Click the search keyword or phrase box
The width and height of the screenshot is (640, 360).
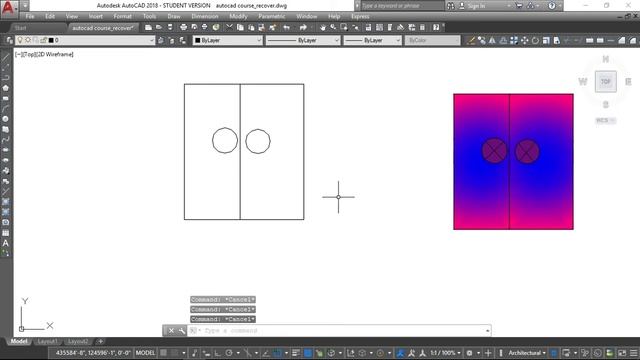pyautogui.click(x=402, y=6)
